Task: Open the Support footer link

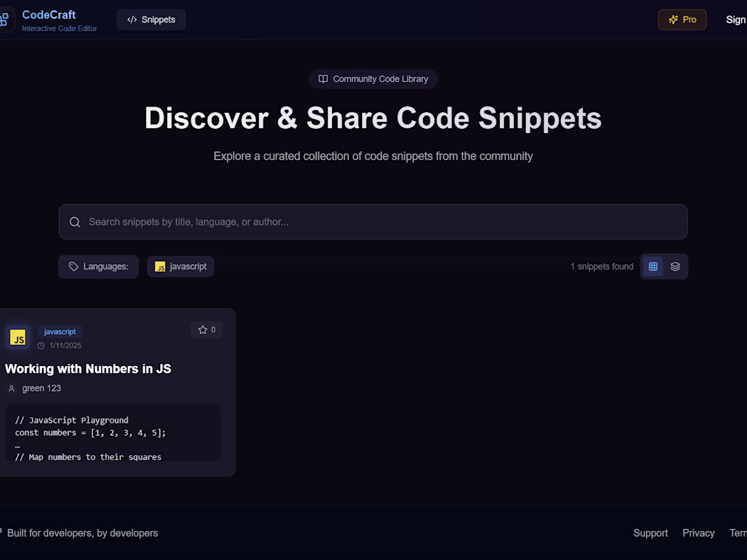Action: coord(651,533)
